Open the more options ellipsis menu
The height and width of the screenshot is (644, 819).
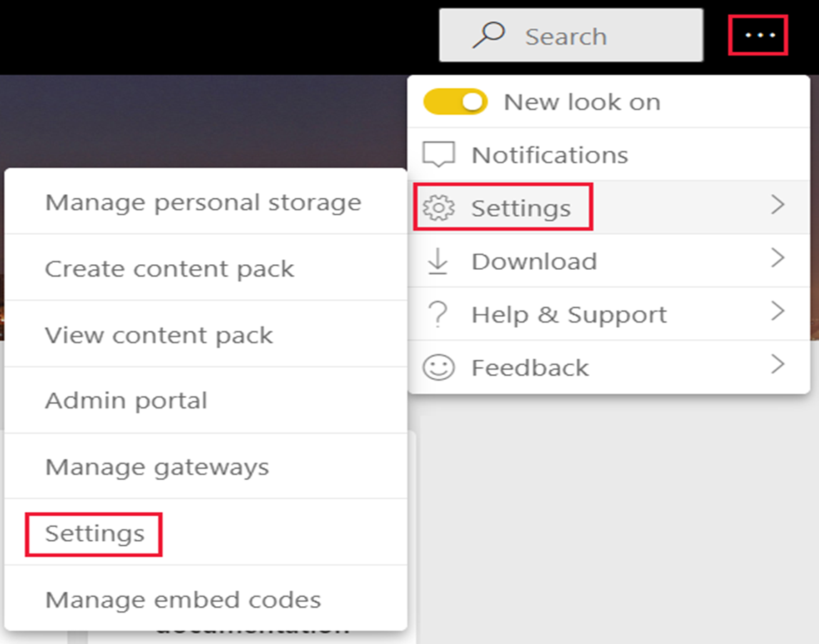click(x=758, y=35)
